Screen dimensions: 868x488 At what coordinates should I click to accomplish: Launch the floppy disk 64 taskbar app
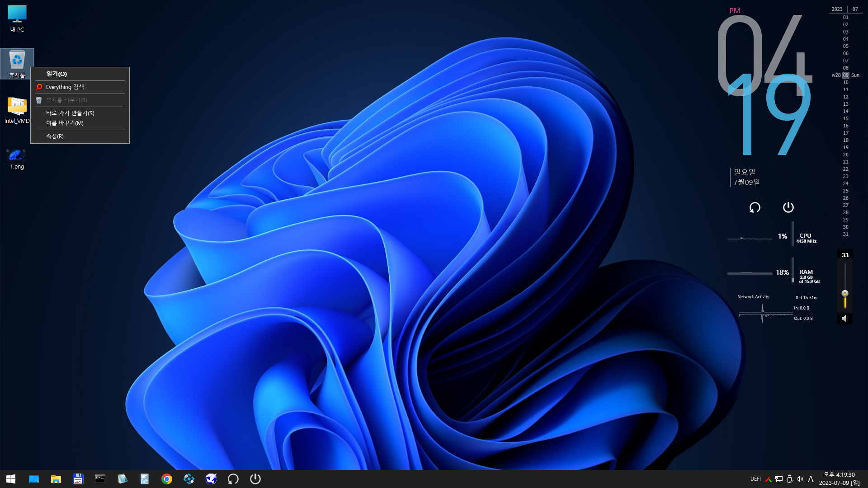(78, 479)
